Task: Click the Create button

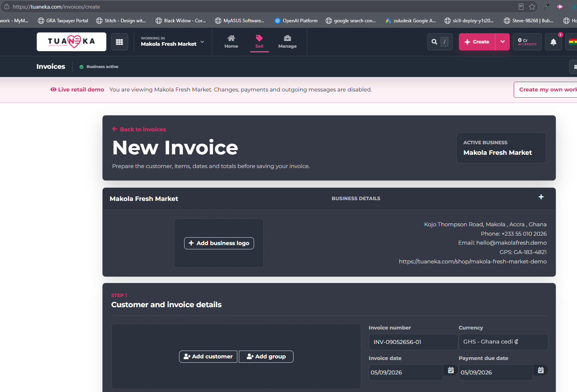Action: pyautogui.click(x=477, y=42)
